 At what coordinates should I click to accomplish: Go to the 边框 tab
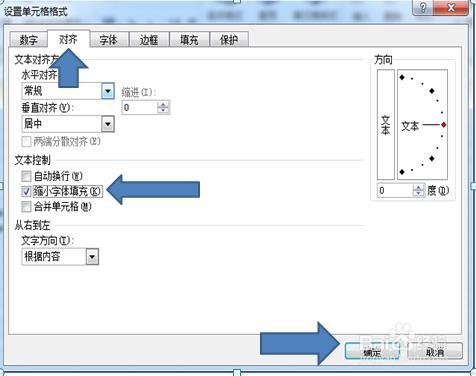pyautogui.click(x=149, y=40)
